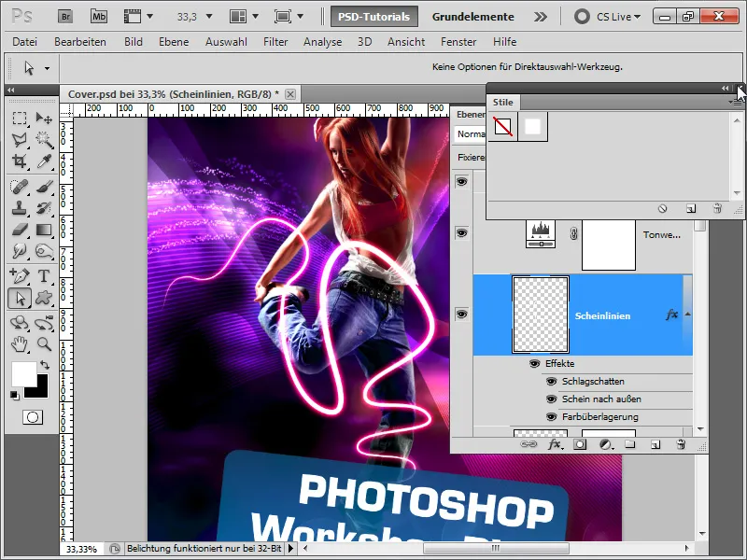The height and width of the screenshot is (560, 747).
Task: Select the Custom Shape tool
Action: (x=44, y=299)
